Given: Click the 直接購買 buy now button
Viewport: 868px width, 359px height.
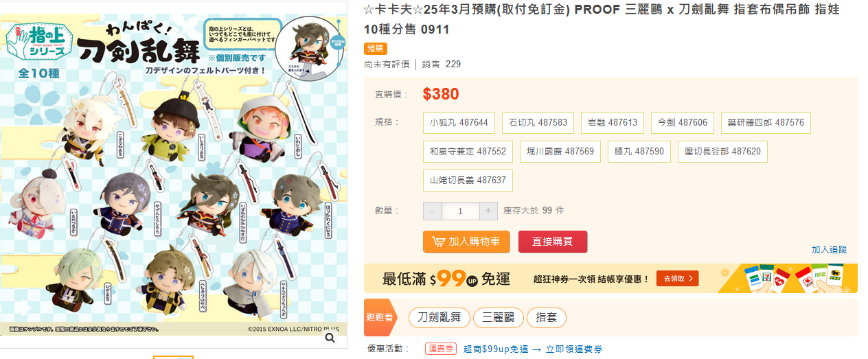Looking at the screenshot, I should coord(553,242).
